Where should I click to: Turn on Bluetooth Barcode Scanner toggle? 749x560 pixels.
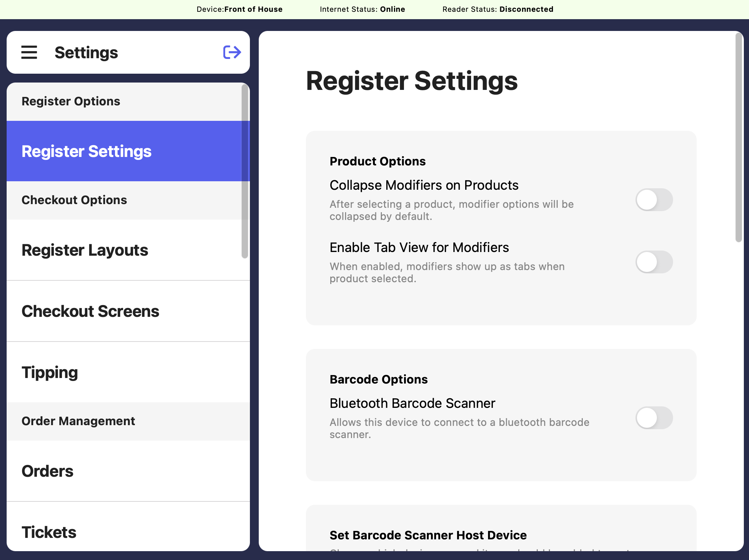pos(654,418)
